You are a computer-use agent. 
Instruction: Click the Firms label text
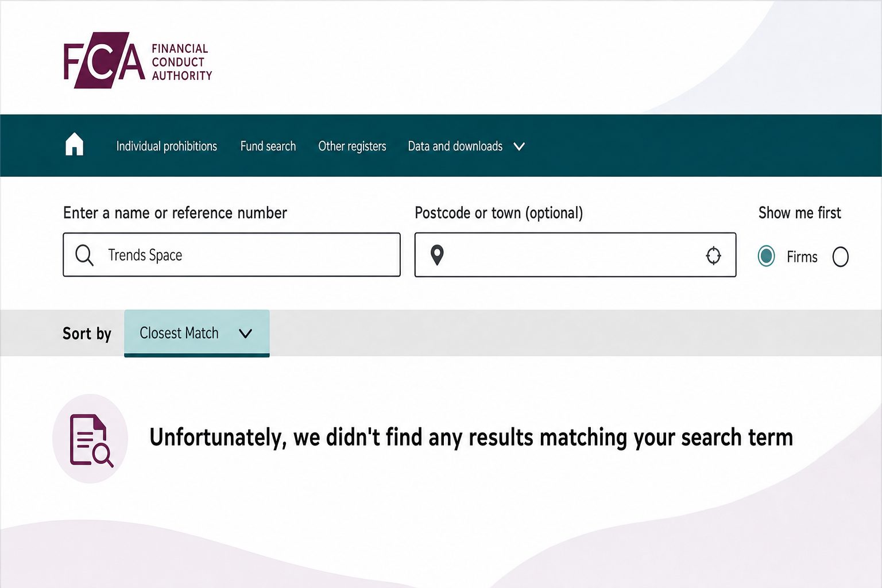coord(802,257)
